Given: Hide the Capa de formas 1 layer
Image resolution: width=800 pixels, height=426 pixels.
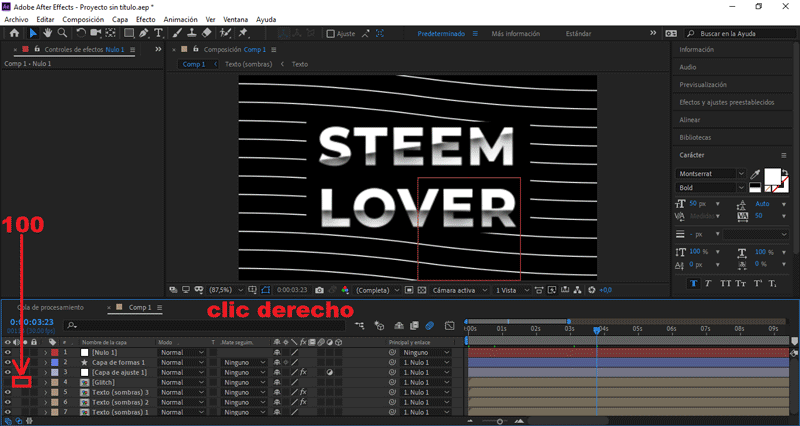Looking at the screenshot, I should [x=7, y=362].
